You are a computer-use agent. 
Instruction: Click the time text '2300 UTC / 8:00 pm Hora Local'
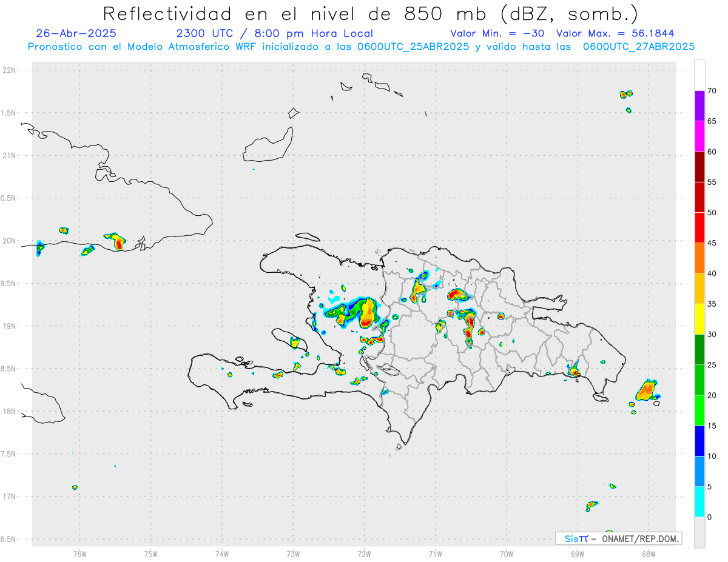coord(274,33)
